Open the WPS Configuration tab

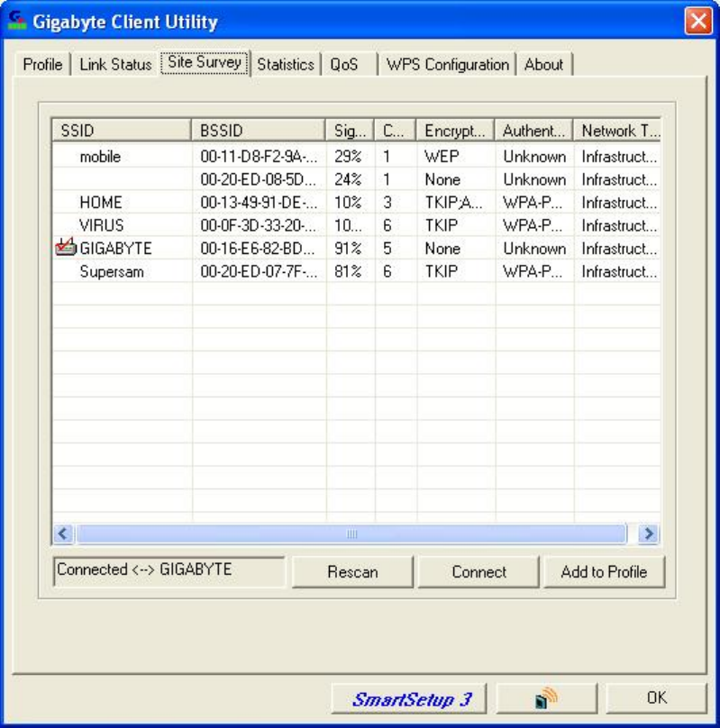(x=448, y=64)
